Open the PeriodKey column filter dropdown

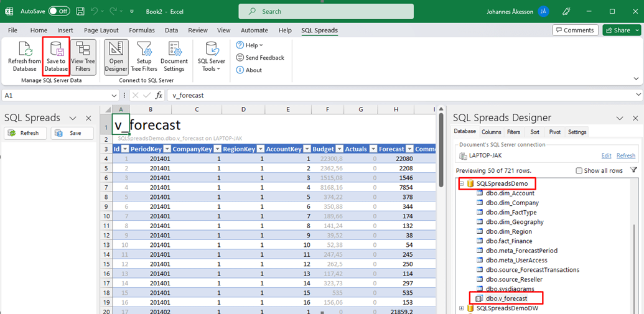pyautogui.click(x=167, y=149)
